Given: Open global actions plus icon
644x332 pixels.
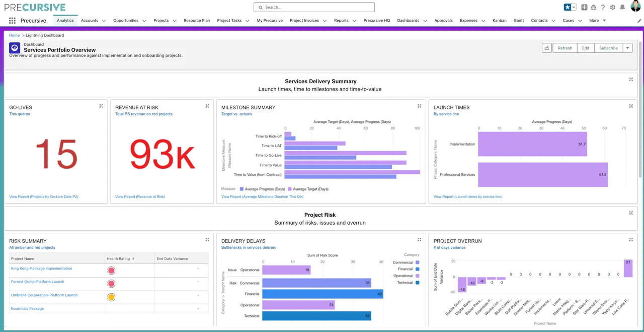Looking at the screenshot, I should click(x=584, y=8).
